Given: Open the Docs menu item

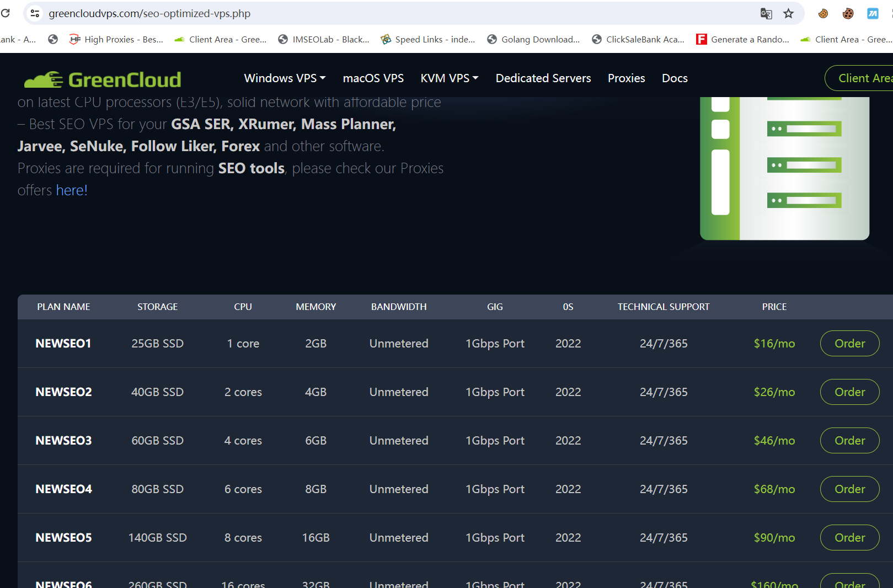Looking at the screenshot, I should click(x=674, y=78).
